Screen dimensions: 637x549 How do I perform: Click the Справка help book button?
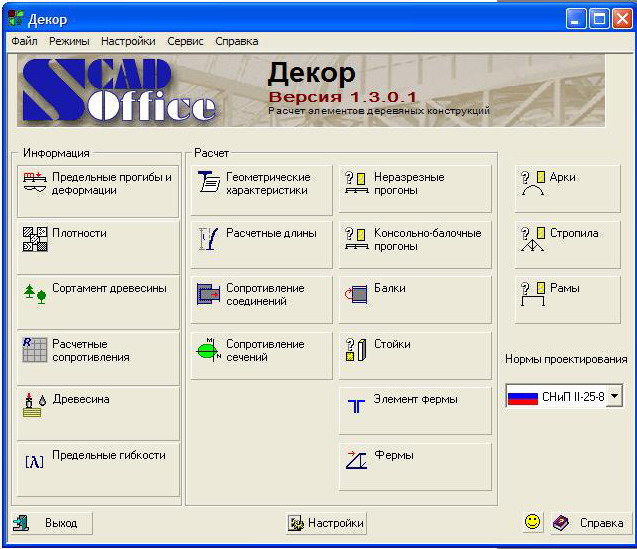(589, 523)
